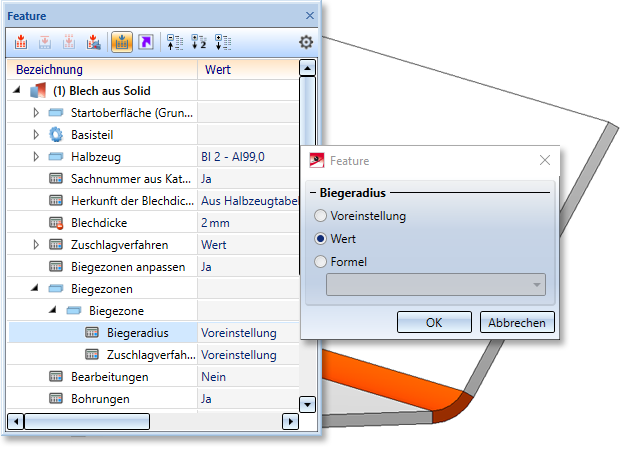Click the Herkunft der Blechdic... row icon
This screenshot has height=454, width=628.
(56, 201)
